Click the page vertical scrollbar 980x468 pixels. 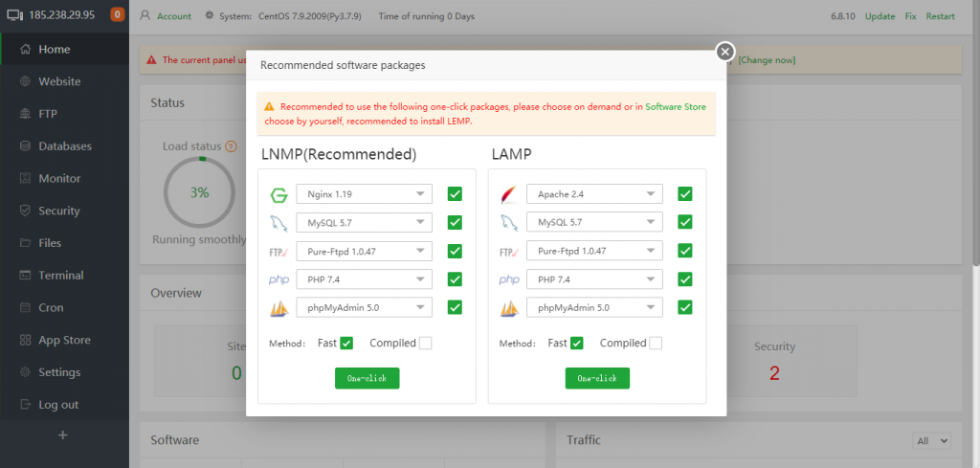tap(974, 144)
